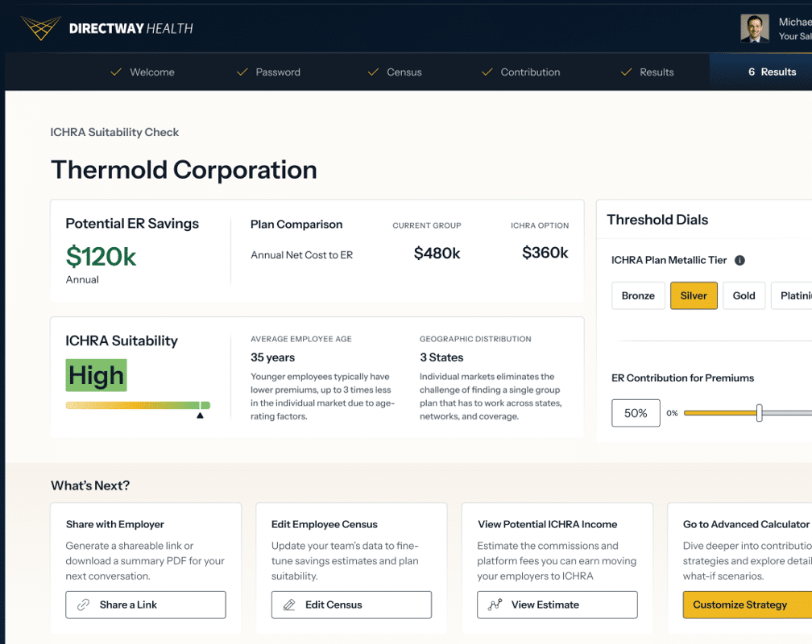Click the Go to Advanced Calculator title
This screenshot has height=644, width=812.
tap(746, 524)
